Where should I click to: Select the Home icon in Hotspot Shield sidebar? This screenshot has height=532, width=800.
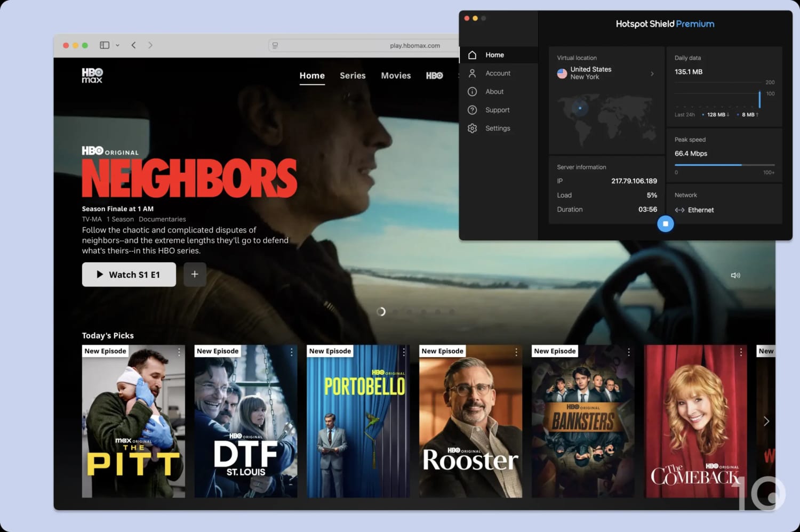tap(472, 54)
